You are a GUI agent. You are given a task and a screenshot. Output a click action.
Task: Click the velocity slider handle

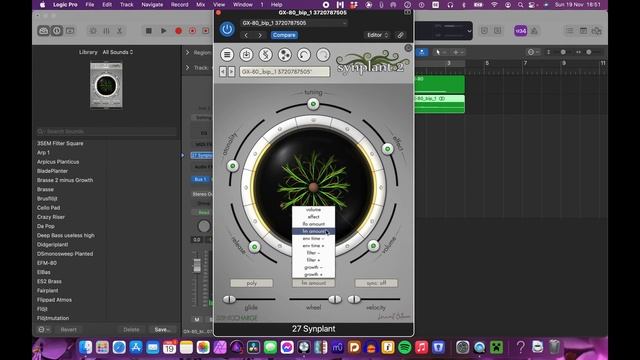(354, 299)
